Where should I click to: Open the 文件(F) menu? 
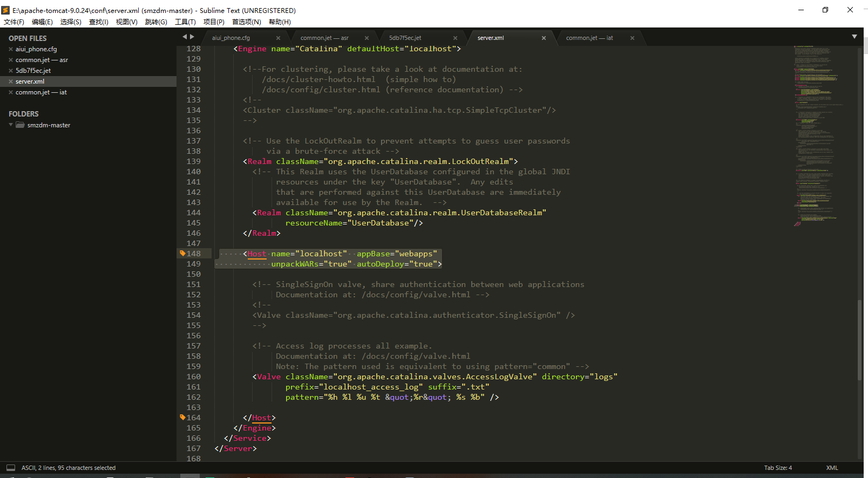click(14, 22)
